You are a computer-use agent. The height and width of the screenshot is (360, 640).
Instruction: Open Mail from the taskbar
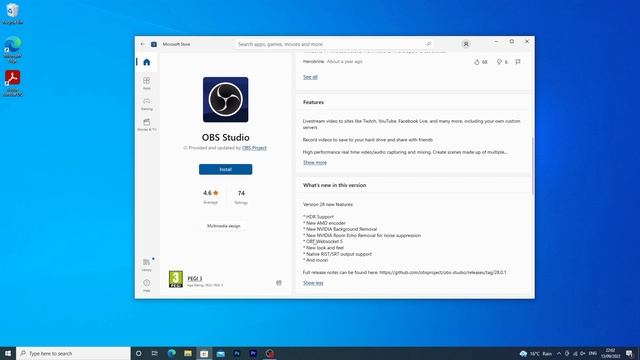(x=220, y=353)
